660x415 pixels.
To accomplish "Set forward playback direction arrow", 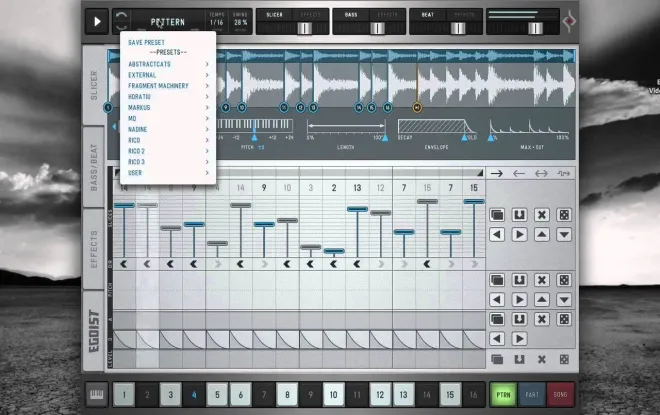I will click(497, 173).
